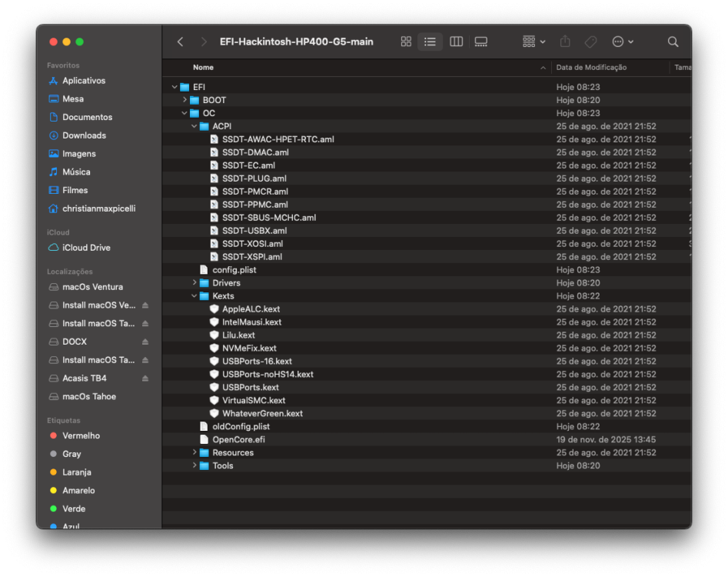728x577 pixels.
Task: Open the group-by options dropdown
Action: pos(534,42)
